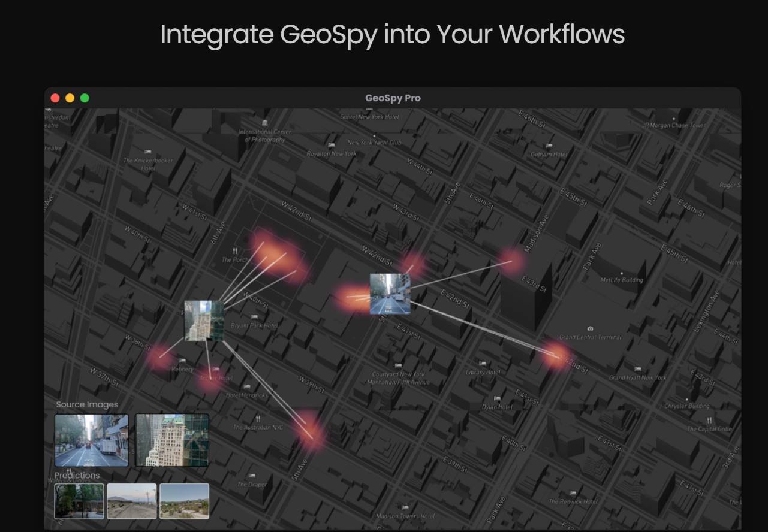Click The Porch restaurant fork icon

[235, 251]
